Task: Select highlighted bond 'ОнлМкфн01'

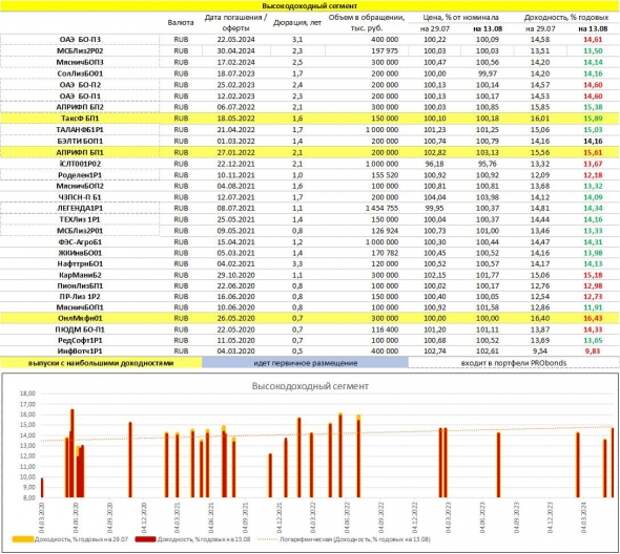Action: click(80, 318)
